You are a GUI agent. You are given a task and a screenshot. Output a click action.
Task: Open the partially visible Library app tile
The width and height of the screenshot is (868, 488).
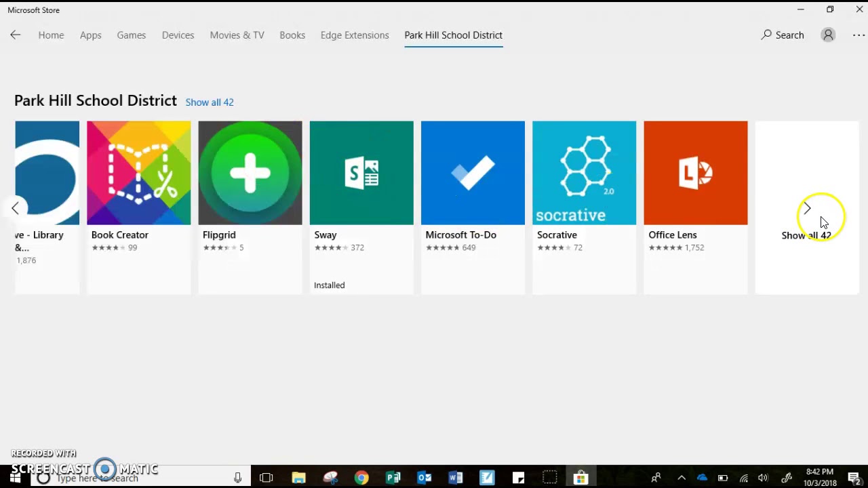[47, 207]
